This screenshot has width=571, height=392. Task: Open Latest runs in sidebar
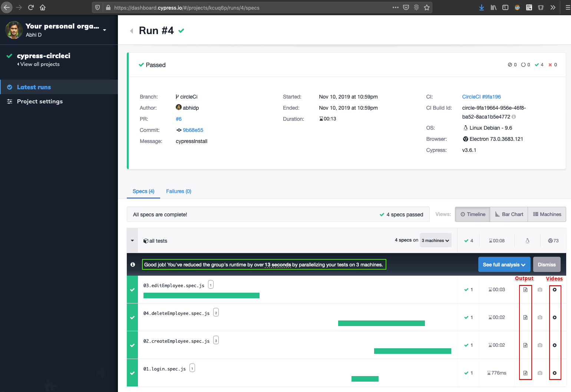[59, 87]
